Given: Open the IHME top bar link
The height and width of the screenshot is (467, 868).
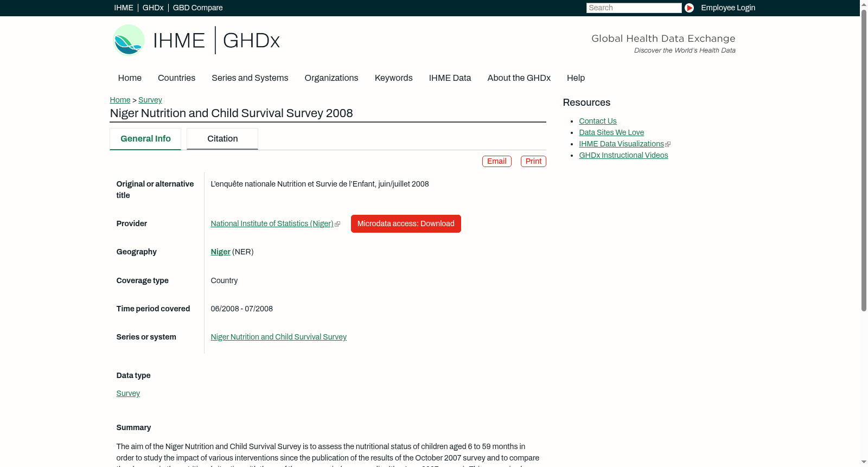Looking at the screenshot, I should point(124,8).
